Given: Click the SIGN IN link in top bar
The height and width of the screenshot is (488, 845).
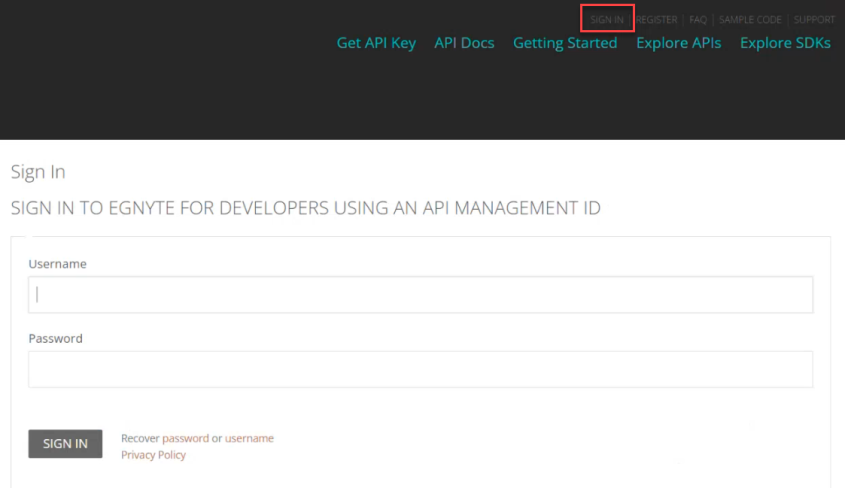Looking at the screenshot, I should tap(607, 20).
